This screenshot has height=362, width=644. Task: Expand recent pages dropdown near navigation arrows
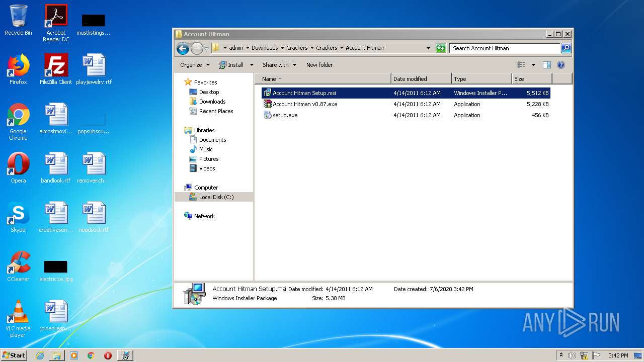pos(206,48)
